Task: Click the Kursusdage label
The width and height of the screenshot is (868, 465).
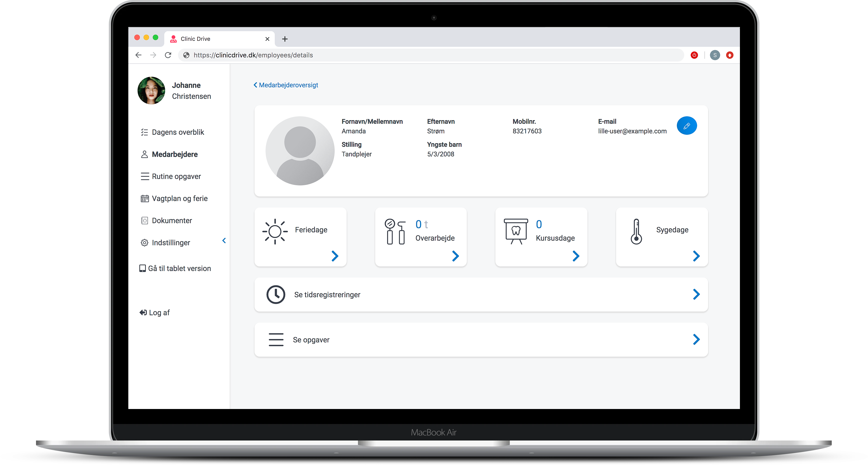Action: [555, 238]
